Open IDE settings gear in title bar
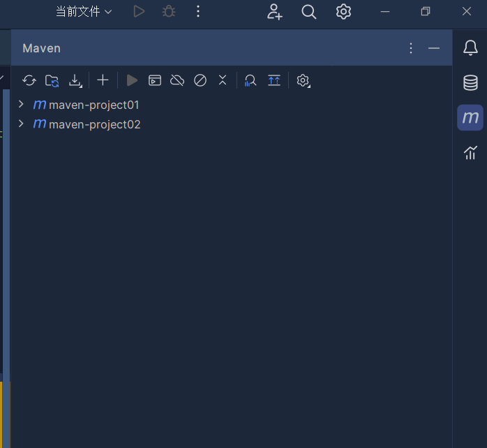The image size is (487, 448). (x=343, y=12)
